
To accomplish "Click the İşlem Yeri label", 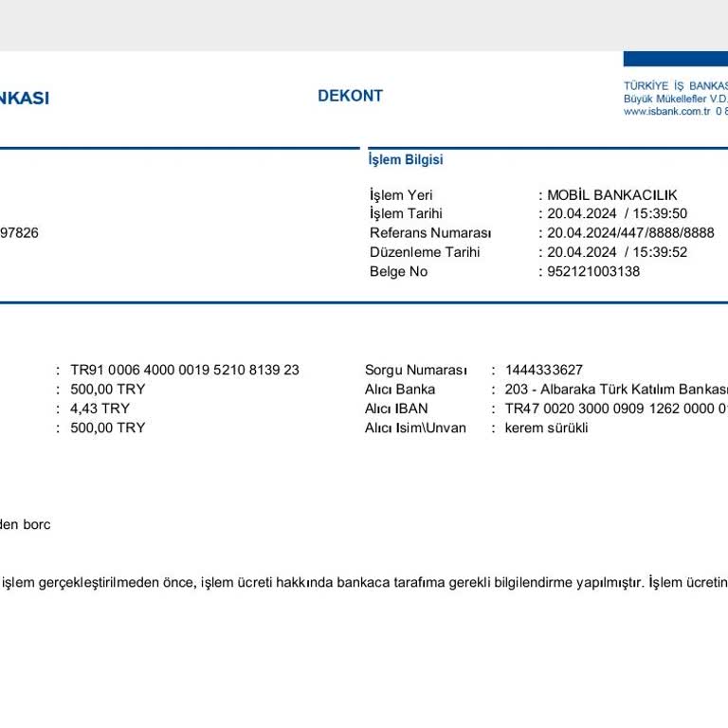I will pyautogui.click(x=401, y=195).
